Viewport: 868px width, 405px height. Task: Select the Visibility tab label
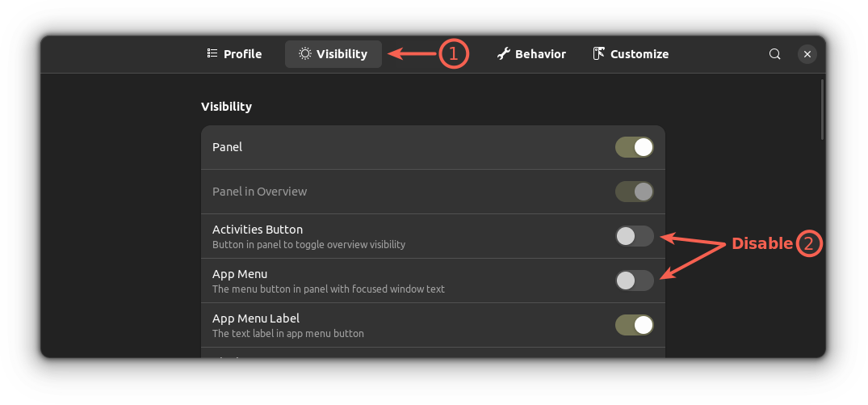[x=342, y=54]
